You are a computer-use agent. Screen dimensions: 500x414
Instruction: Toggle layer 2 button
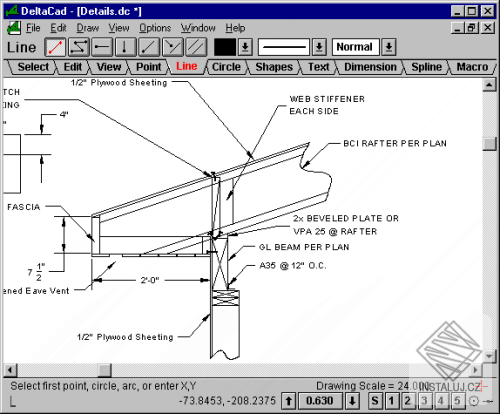click(x=408, y=401)
